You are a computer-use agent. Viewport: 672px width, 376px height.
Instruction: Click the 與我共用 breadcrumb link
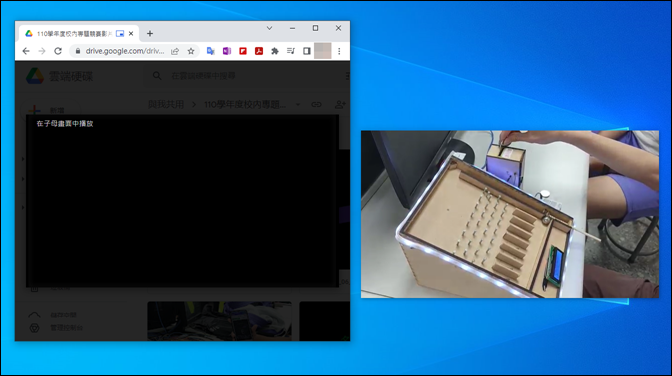[166, 104]
